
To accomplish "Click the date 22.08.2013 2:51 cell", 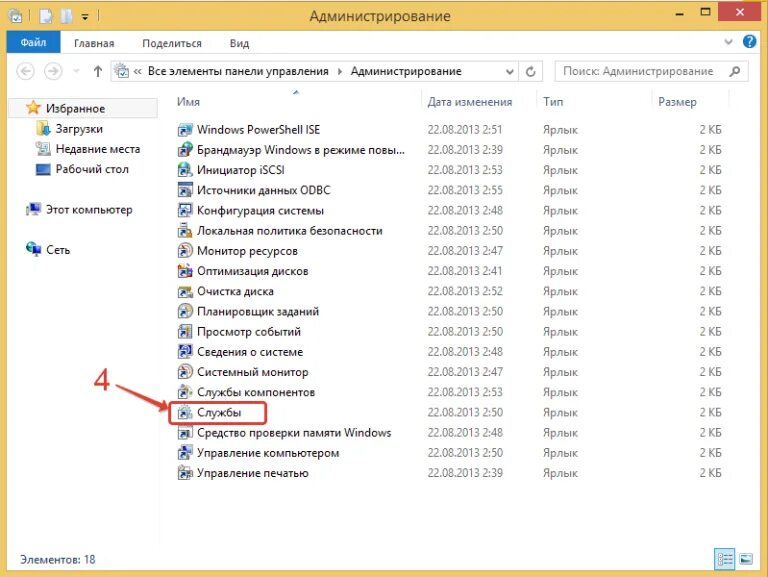I will pos(465,130).
